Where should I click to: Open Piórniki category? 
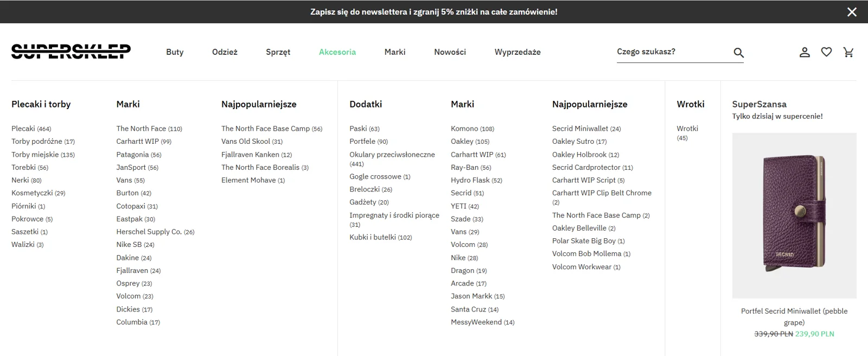tap(28, 206)
